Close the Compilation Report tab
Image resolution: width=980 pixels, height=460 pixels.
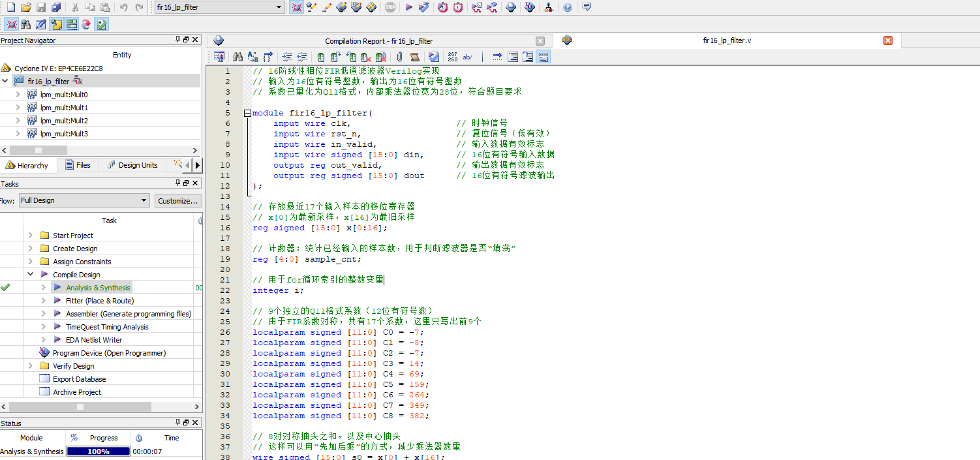click(x=540, y=41)
